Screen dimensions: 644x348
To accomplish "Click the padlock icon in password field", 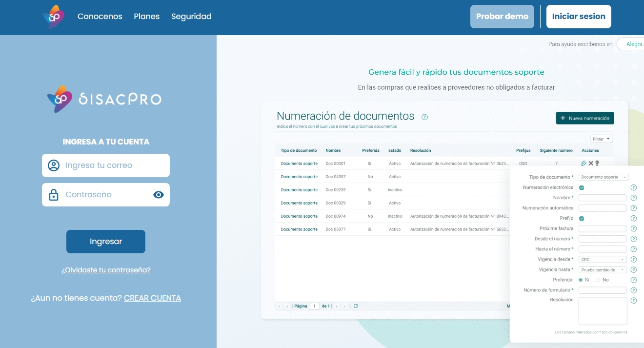I will click(54, 195).
